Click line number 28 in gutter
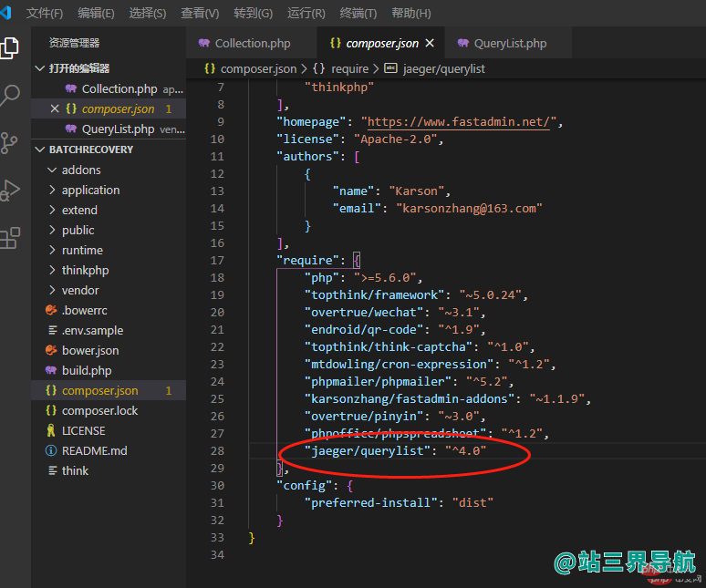Image resolution: width=706 pixels, height=588 pixels. point(217,450)
